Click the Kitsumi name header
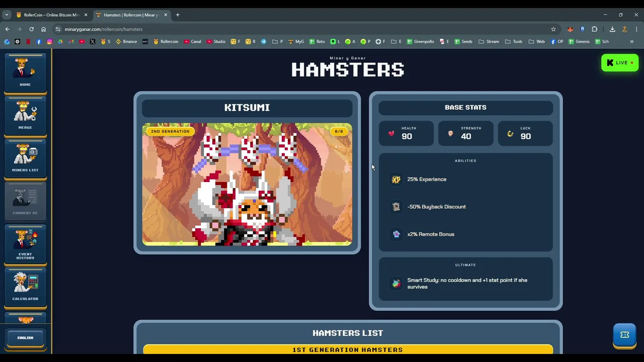Image resolution: width=644 pixels, height=362 pixels. [x=247, y=108]
